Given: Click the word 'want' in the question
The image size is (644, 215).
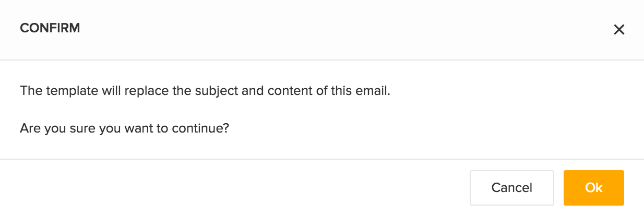Looking at the screenshot, I should click(x=138, y=128).
